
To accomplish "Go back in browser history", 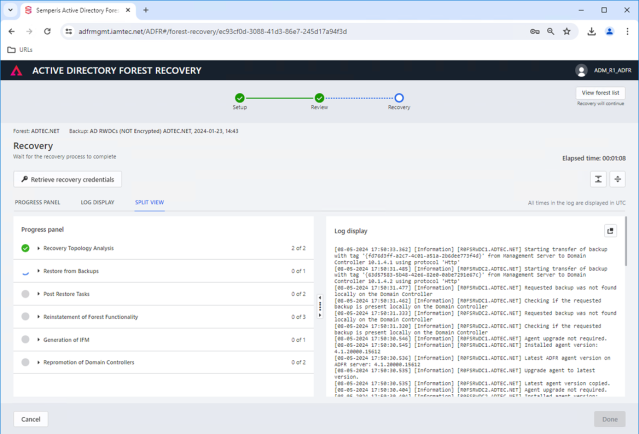I will [11, 31].
